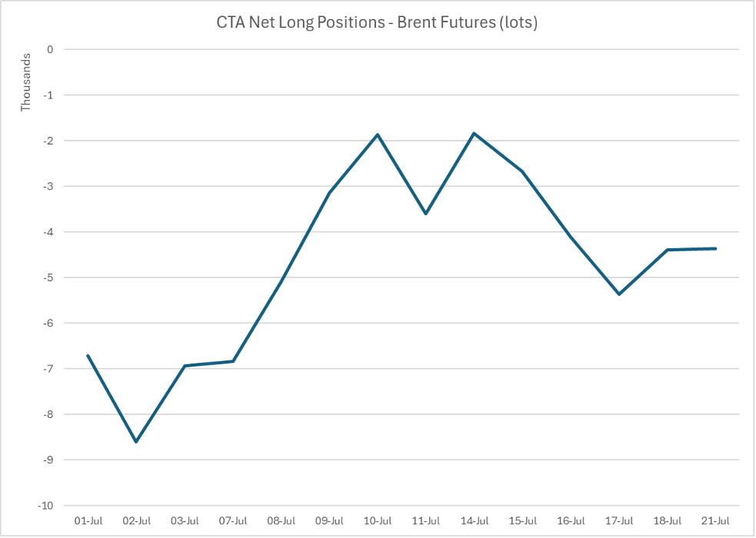Screen dimensions: 756x538
Task: Click the -10 value on the y-axis
Action: click(x=47, y=506)
